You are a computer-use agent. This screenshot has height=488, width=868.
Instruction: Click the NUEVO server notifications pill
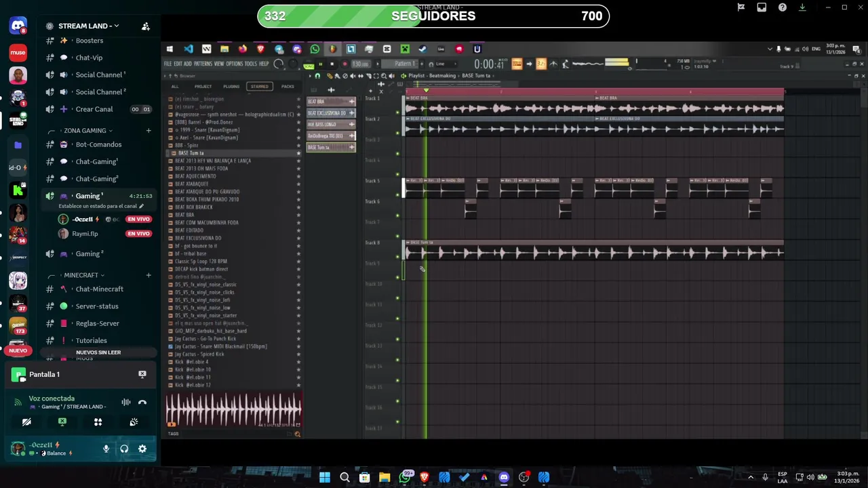click(18, 350)
